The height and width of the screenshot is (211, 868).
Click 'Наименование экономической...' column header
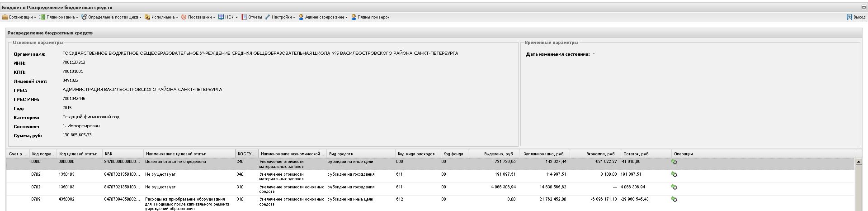click(x=293, y=154)
